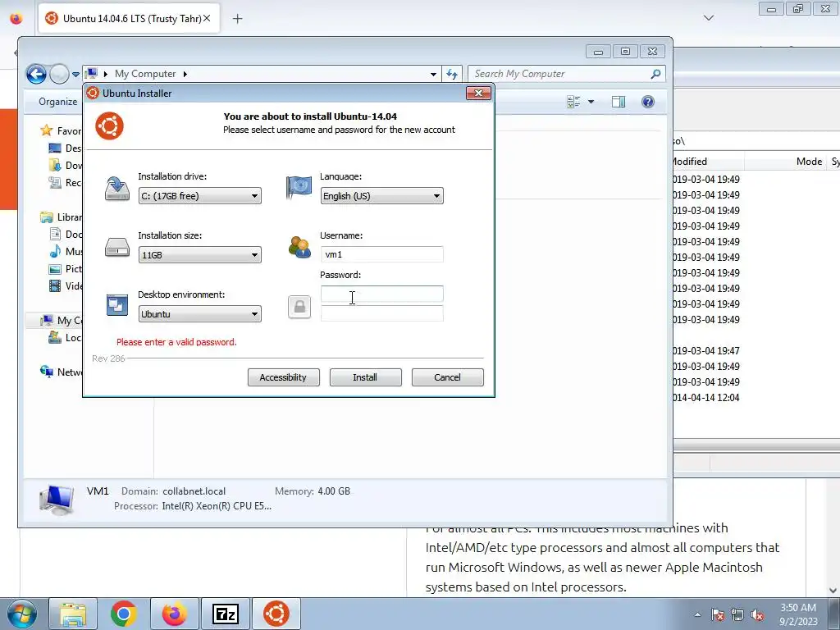
Task: Click the Explorer refresh button
Action: [x=452, y=75]
